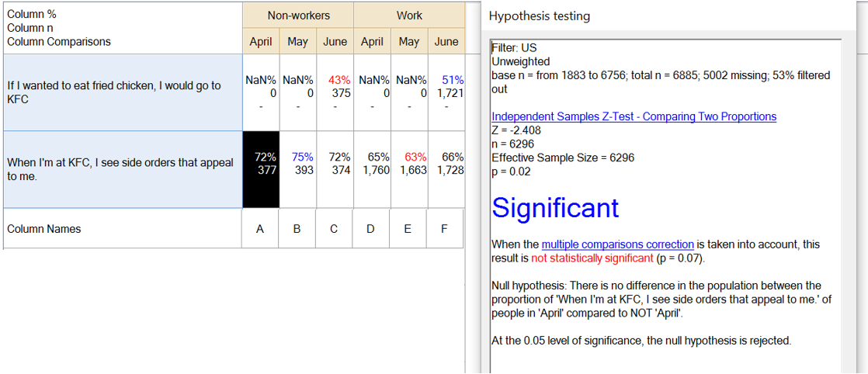
Task: Click the 66% cell with 1,728 count
Action: click(446, 170)
